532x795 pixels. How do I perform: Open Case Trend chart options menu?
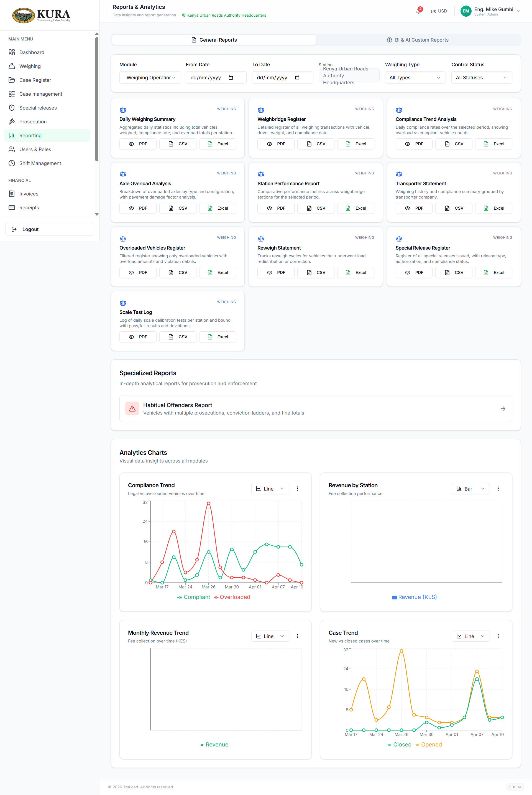point(498,636)
